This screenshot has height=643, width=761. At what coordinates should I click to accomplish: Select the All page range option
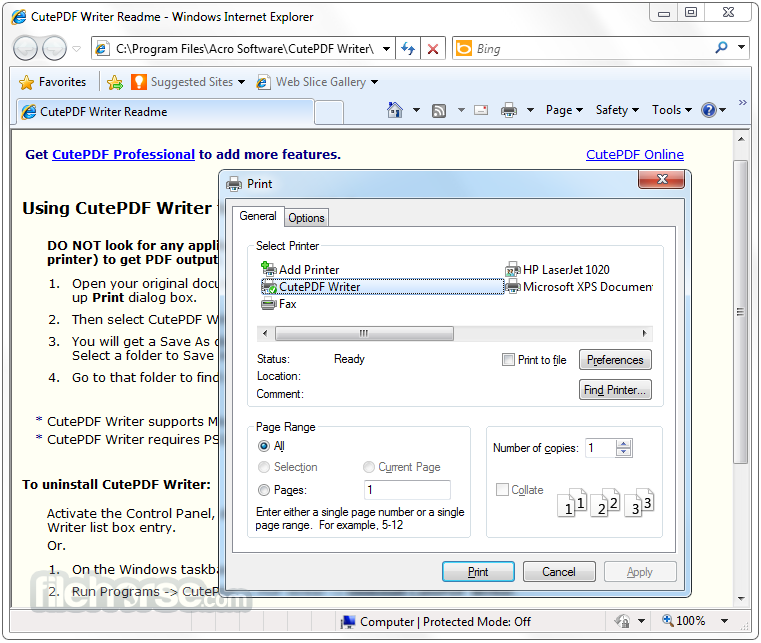tap(264, 446)
